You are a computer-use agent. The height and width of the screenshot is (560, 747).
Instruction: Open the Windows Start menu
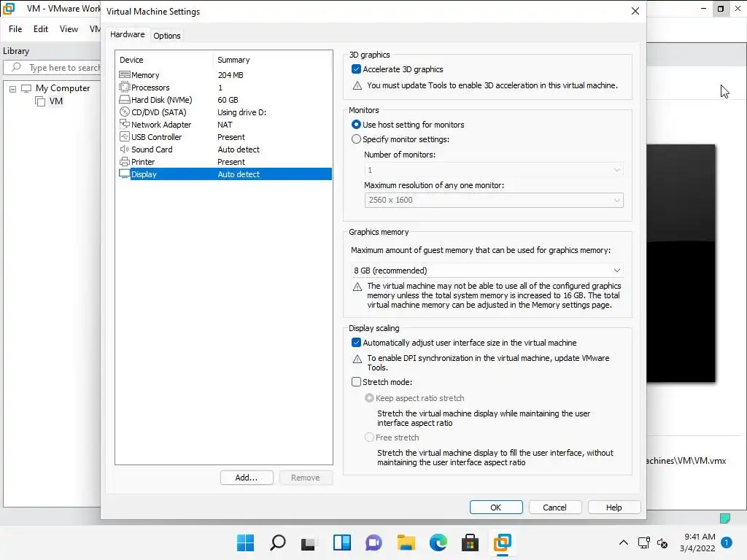pyautogui.click(x=245, y=542)
